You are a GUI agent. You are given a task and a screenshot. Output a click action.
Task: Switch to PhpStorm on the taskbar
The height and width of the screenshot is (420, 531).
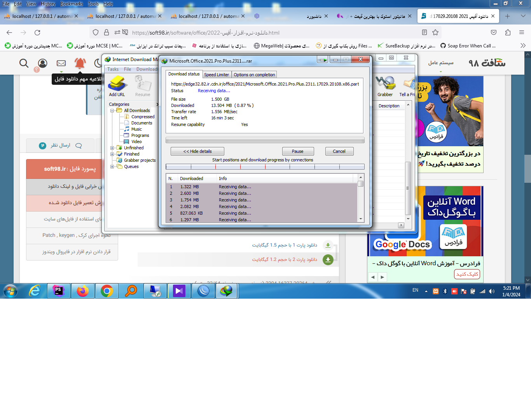(x=59, y=291)
